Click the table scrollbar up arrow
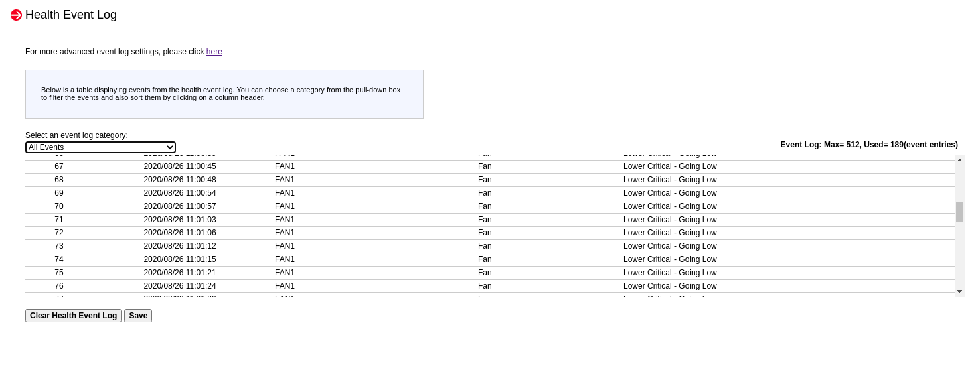This screenshot has height=386, width=980. 959,160
